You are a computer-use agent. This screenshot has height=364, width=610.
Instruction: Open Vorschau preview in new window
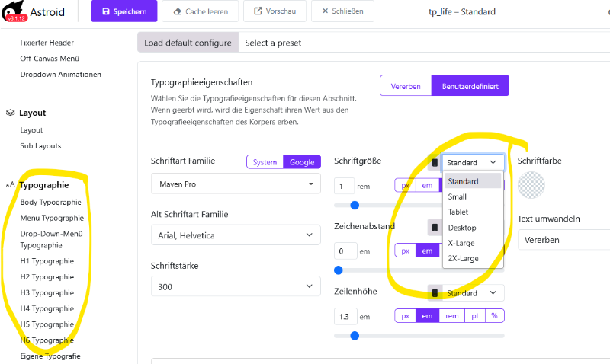click(274, 11)
